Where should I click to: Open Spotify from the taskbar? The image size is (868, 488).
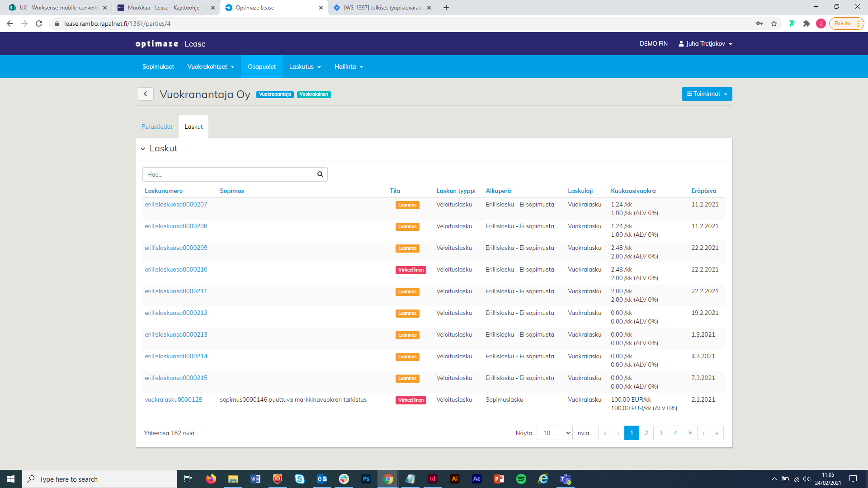(521, 479)
